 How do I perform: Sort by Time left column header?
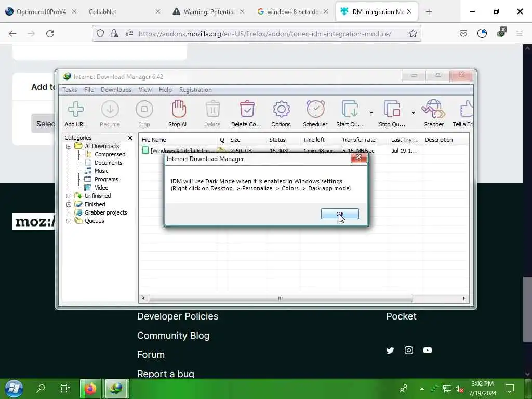pos(320,140)
